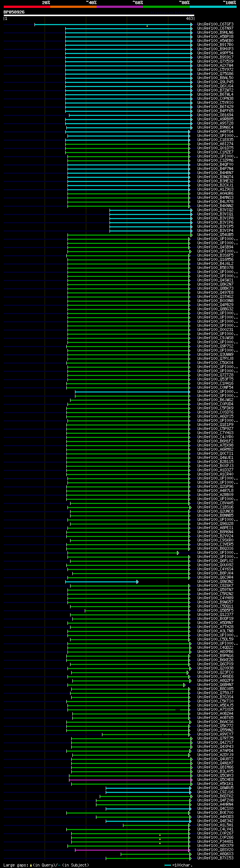
Task: Select the UniRef100_C7YHU3 label
Action: tap(215, 433)
